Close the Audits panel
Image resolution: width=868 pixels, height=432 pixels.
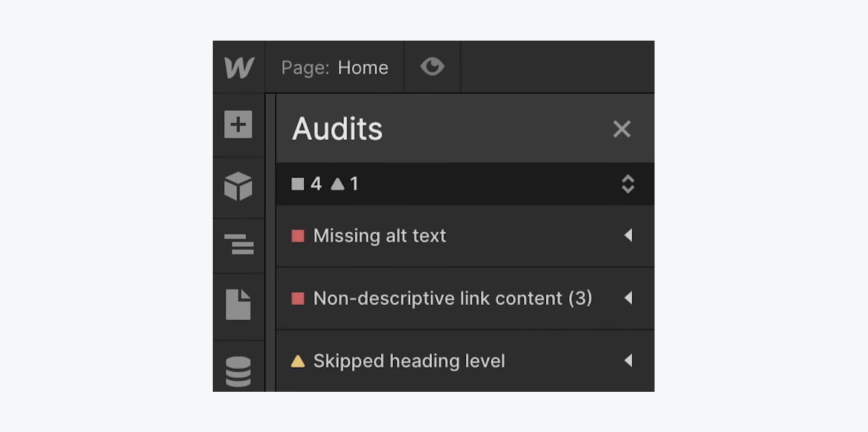(x=622, y=129)
